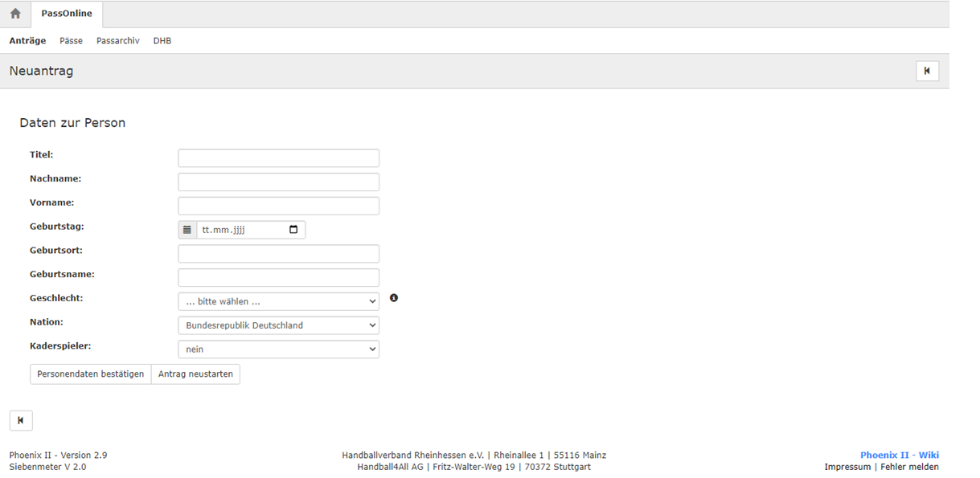Click the calendar icon beside Geburtstag
This screenshot has height=478, width=980.
pos(187,230)
